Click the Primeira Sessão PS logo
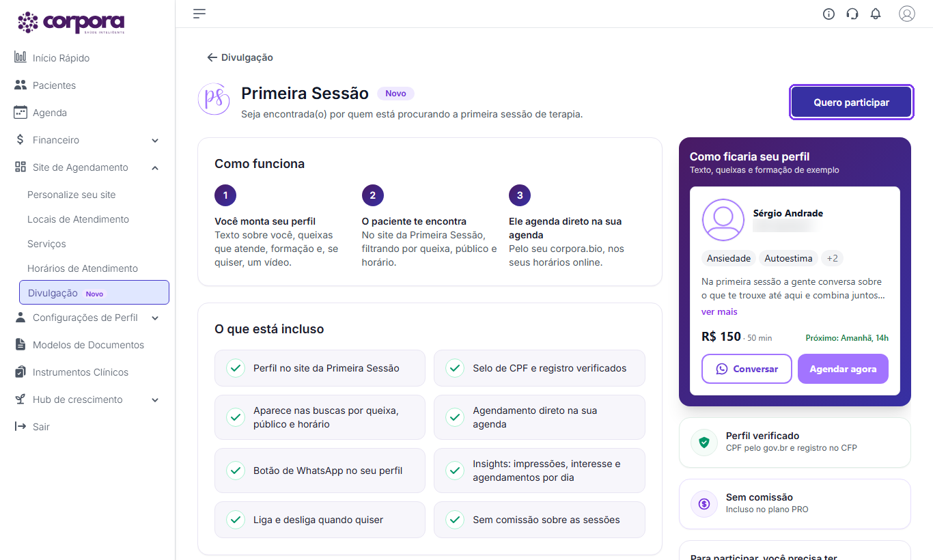 (214, 99)
